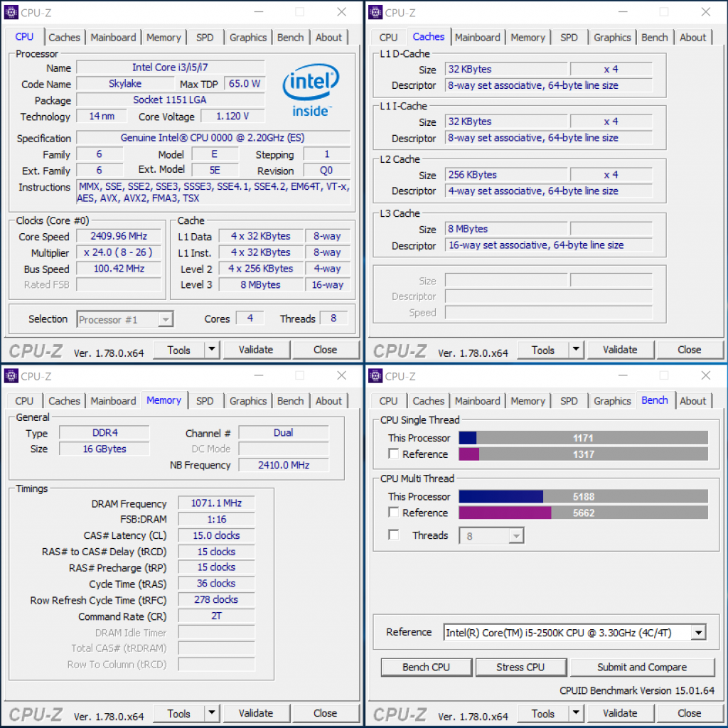Click Validate in the Bench window
The width and height of the screenshot is (728, 728).
(620, 713)
